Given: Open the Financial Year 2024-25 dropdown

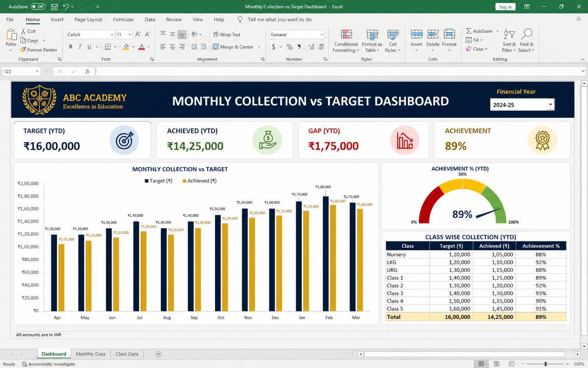Looking at the screenshot, I should pos(550,105).
